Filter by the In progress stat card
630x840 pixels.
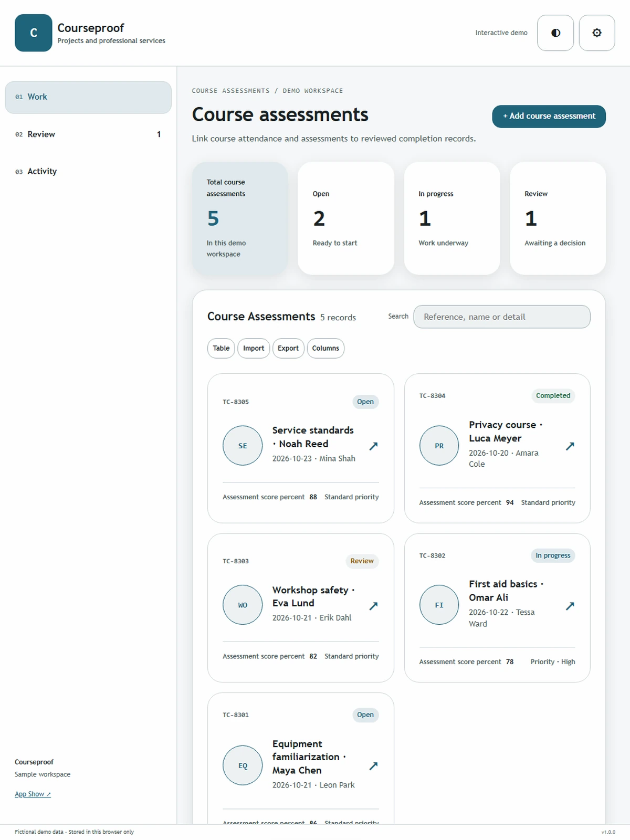(452, 218)
